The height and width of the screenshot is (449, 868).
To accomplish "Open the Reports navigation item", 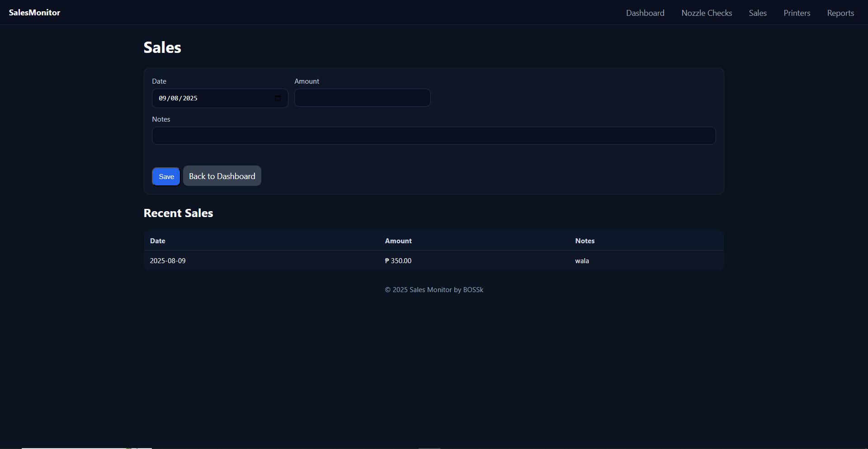I will coord(840,13).
